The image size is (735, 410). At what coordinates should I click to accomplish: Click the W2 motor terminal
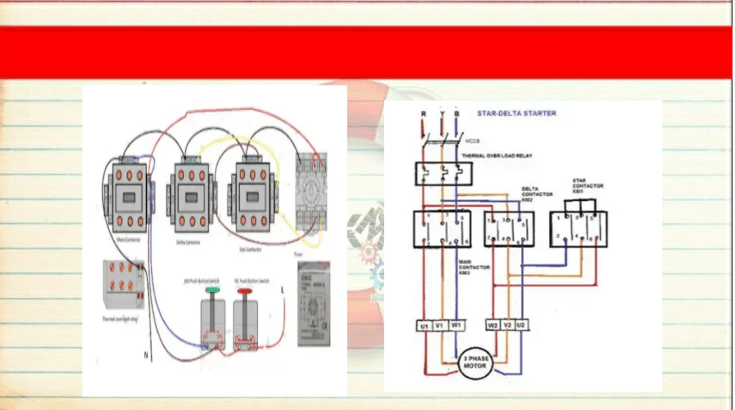(x=493, y=325)
